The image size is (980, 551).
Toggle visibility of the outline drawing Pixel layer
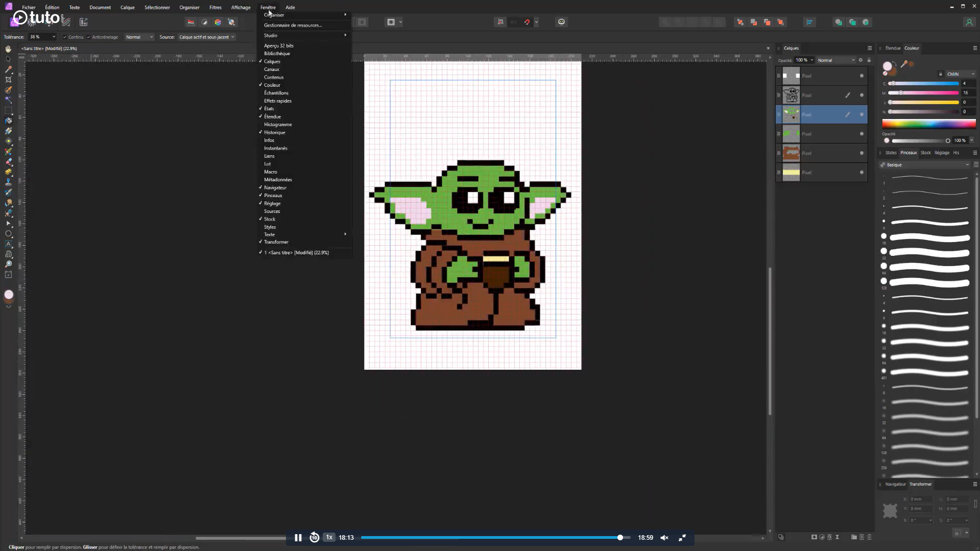tap(862, 95)
